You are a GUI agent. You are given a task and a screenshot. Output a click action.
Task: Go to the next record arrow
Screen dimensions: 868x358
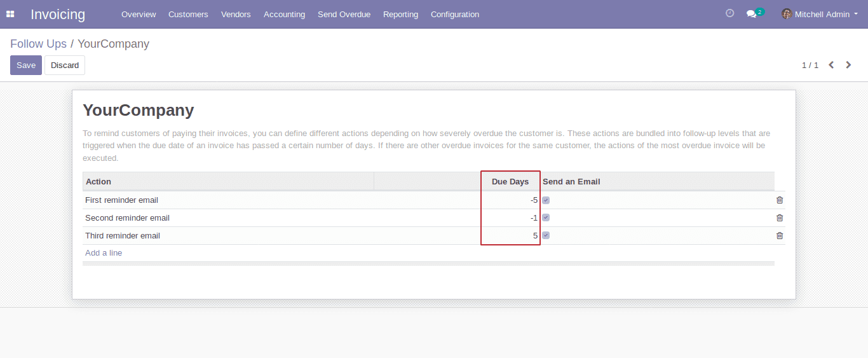(x=848, y=65)
